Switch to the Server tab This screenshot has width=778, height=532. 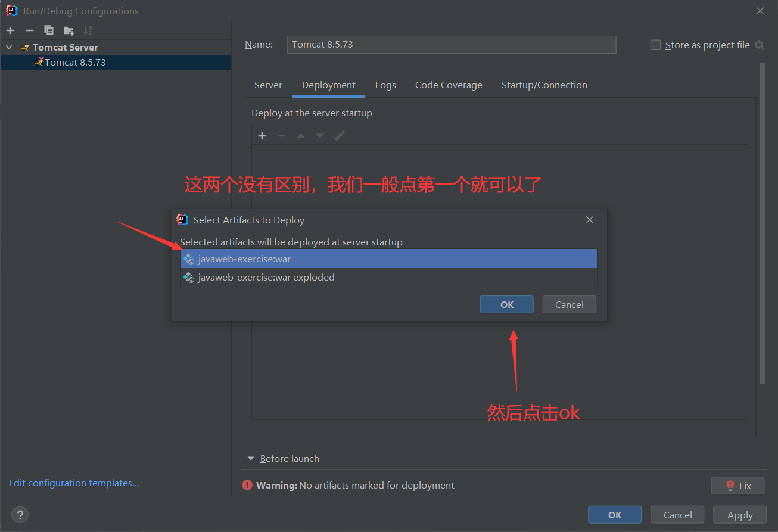[x=268, y=85]
